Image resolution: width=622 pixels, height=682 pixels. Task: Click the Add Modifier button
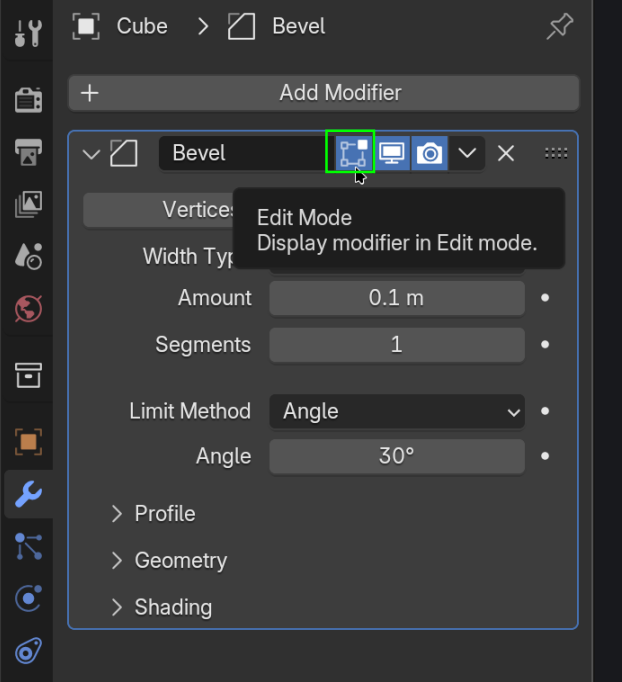pyautogui.click(x=324, y=93)
